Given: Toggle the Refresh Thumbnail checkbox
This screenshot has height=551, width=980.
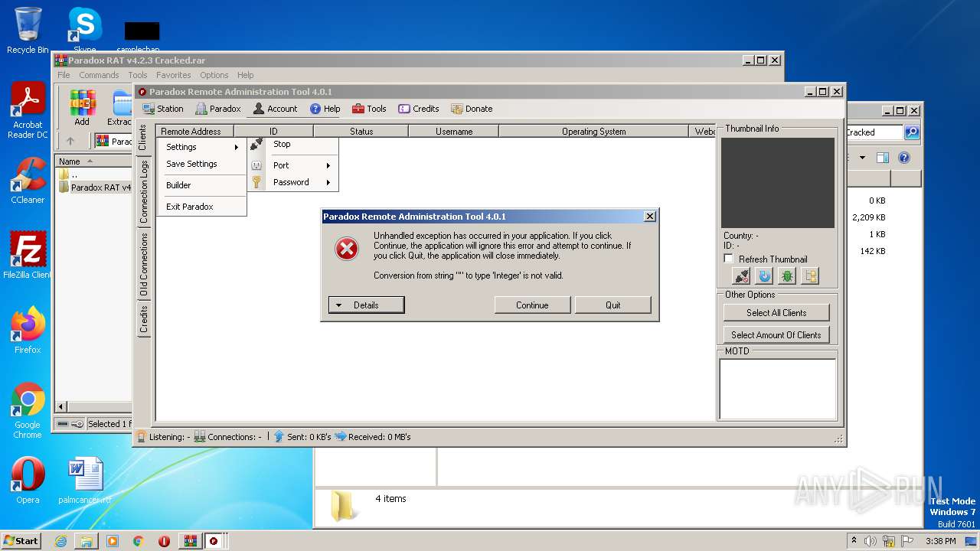Looking at the screenshot, I should (x=729, y=259).
